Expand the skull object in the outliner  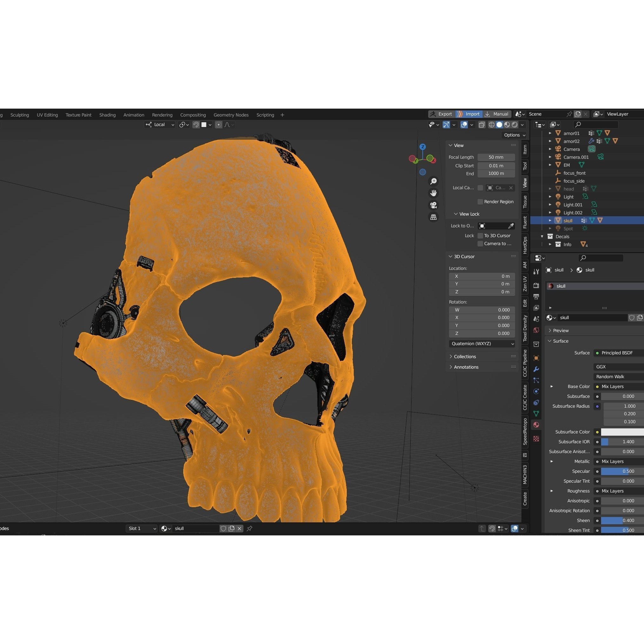[x=550, y=220]
